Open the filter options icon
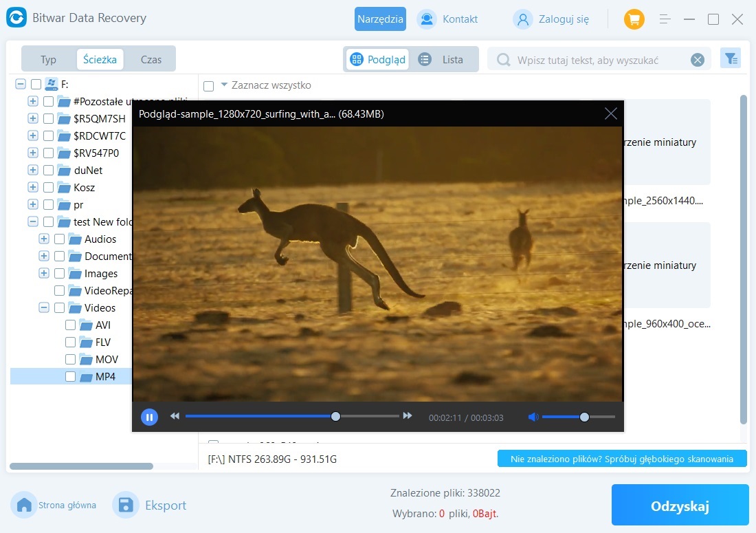The height and width of the screenshot is (533, 756). coord(730,59)
